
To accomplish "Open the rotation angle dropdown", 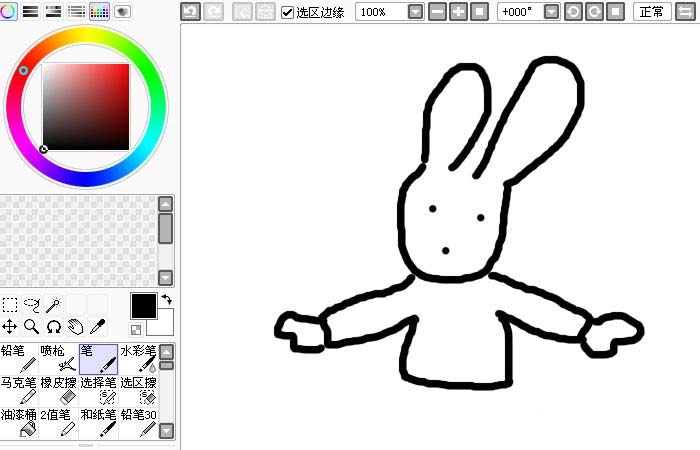I will coord(551,12).
